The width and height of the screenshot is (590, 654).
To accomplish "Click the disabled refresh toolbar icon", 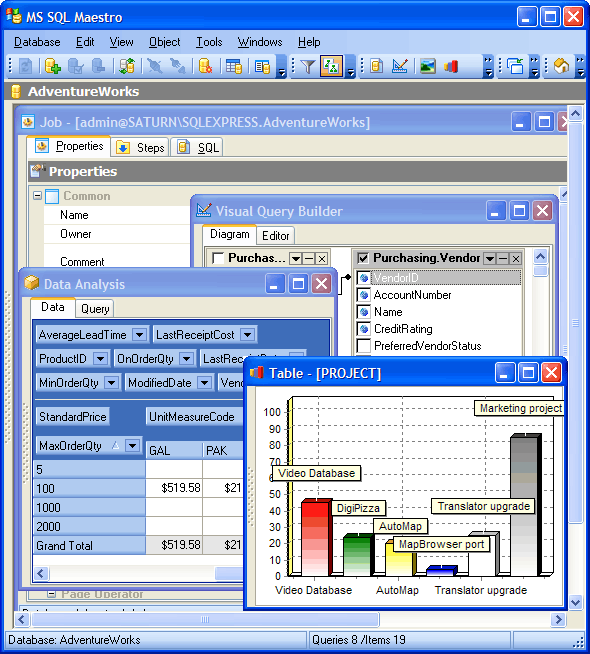I will click(x=26, y=66).
